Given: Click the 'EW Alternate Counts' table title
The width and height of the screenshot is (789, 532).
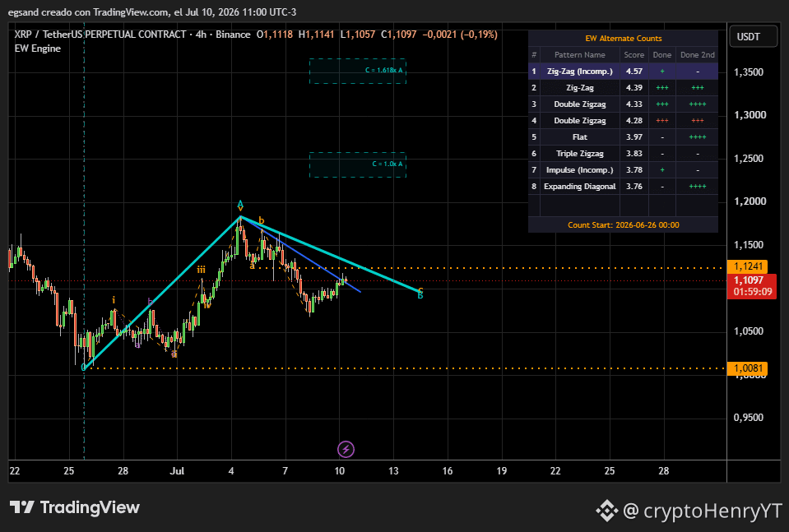Looking at the screenshot, I should [624, 38].
